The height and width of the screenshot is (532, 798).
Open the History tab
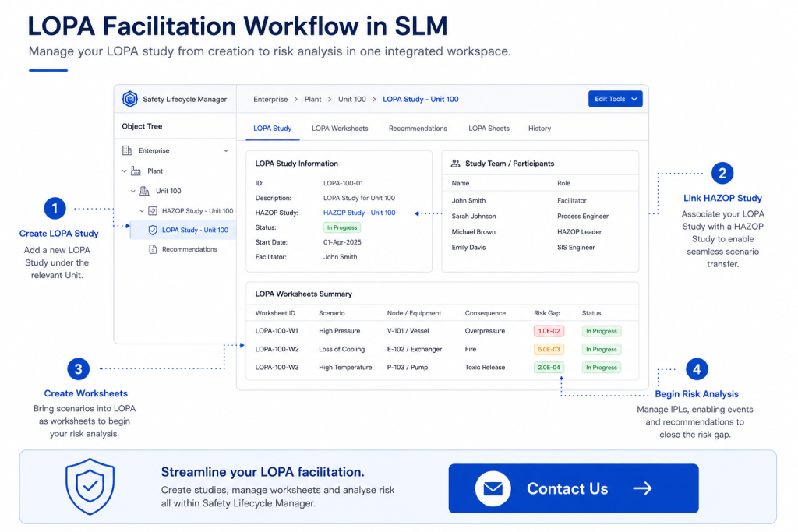[539, 129]
